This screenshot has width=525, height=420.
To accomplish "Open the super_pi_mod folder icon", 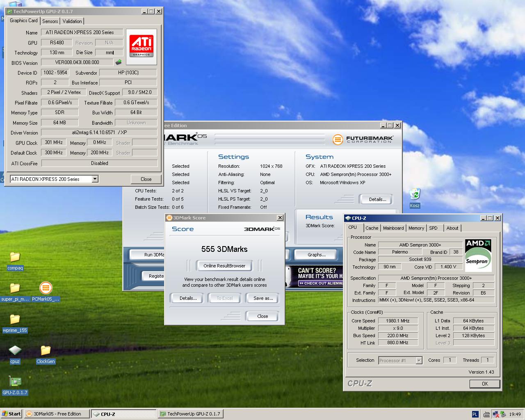I will (15, 288).
